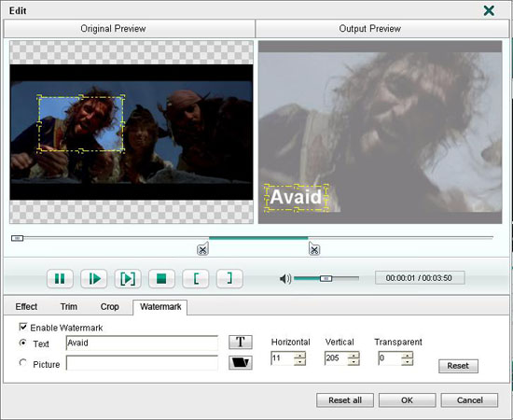Mute the volume speaker icon
Screen dimensions: 513x420
[285, 278]
